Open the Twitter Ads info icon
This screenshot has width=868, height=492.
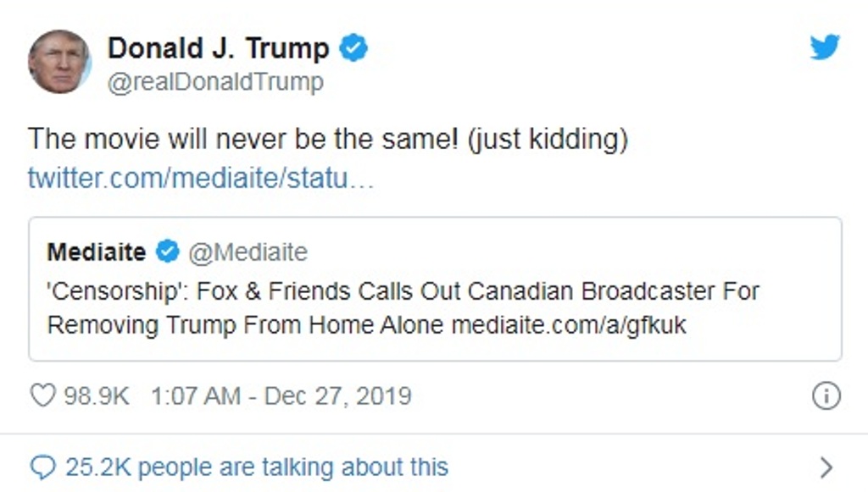pos(826,396)
